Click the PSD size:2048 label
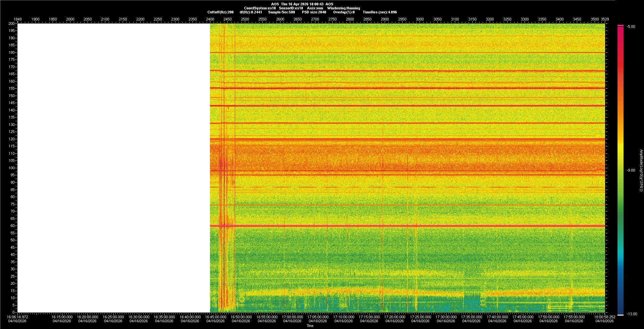644x329 pixels. click(314, 12)
